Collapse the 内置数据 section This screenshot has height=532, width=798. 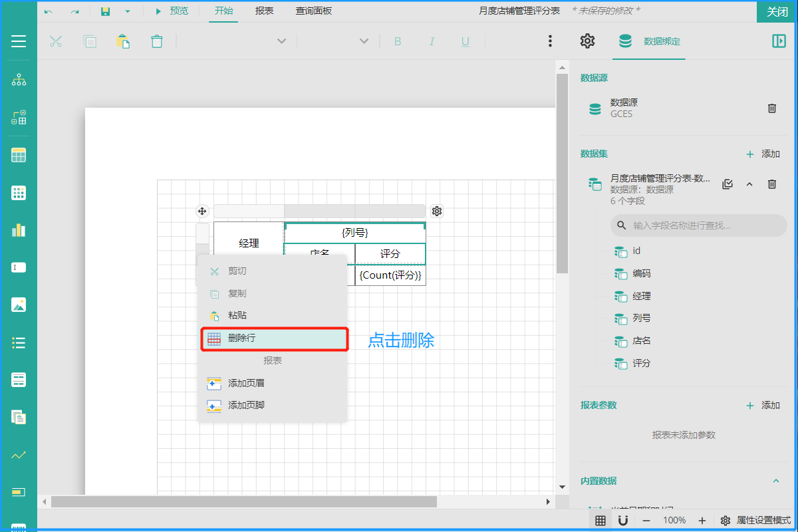pyautogui.click(x=775, y=481)
